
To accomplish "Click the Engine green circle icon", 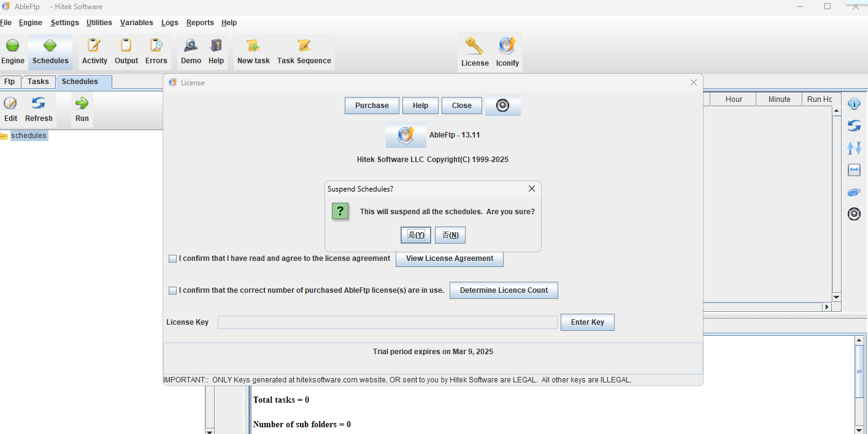I will (12, 45).
